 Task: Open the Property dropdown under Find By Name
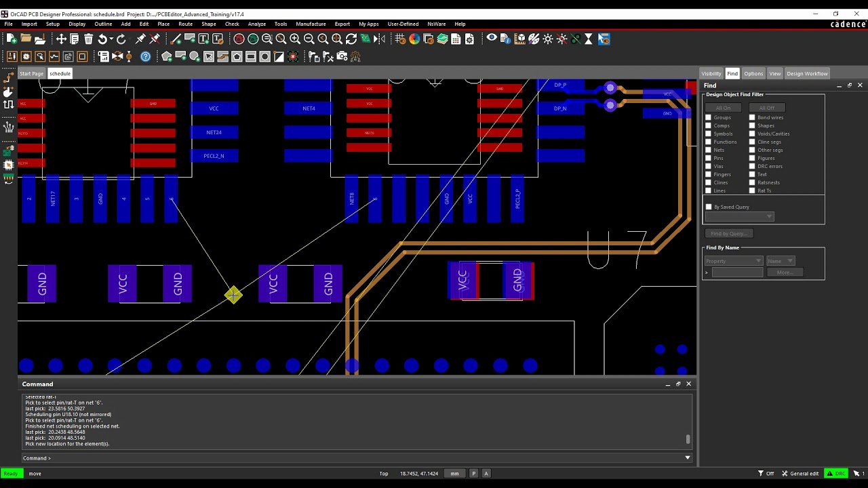[x=734, y=261]
